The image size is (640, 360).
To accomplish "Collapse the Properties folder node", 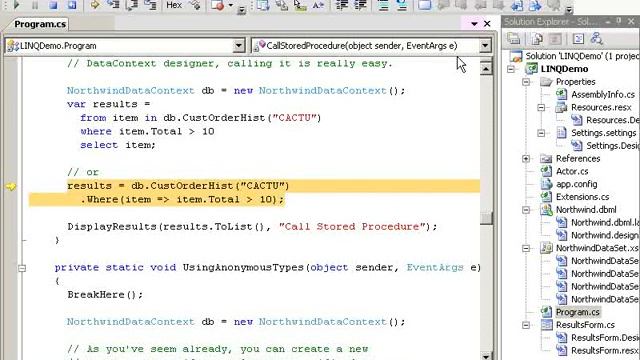I will (526, 82).
